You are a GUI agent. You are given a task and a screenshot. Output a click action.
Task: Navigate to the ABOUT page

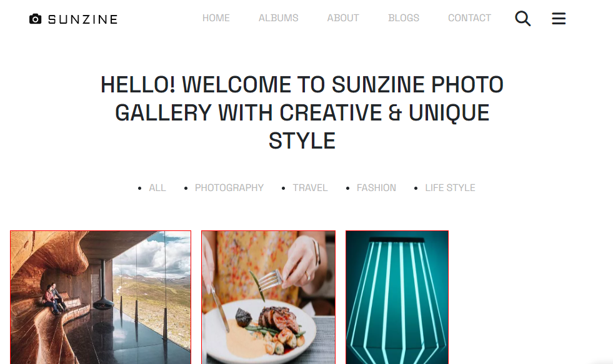click(x=343, y=18)
